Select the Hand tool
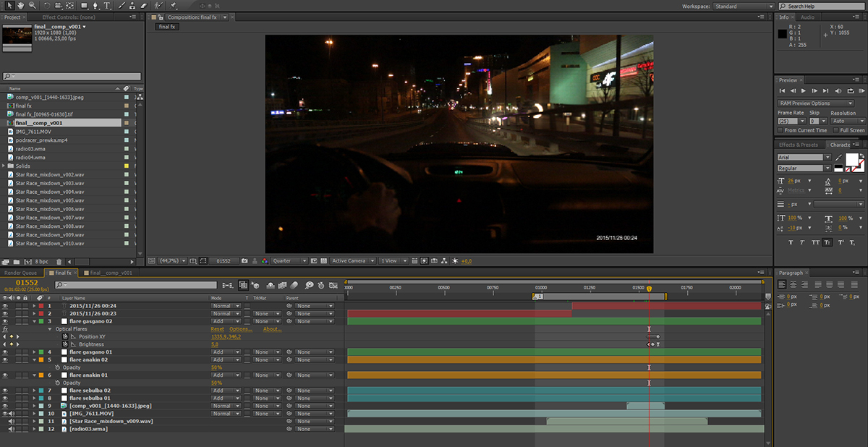 tap(20, 6)
